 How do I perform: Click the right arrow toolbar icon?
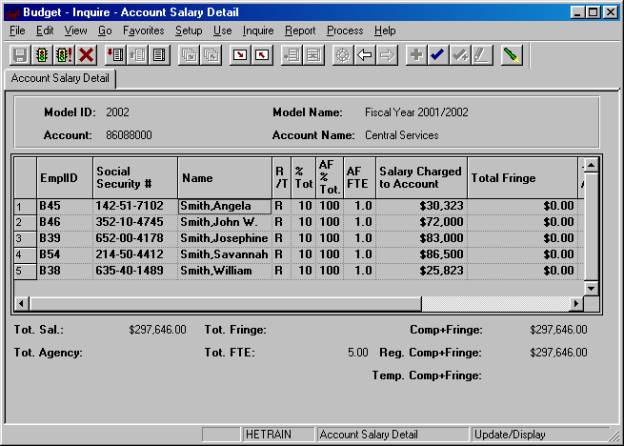(x=386, y=55)
